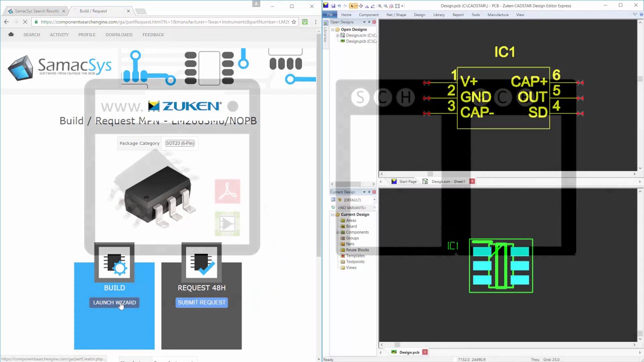
Task: Open the File menu in CADSTAR
Action: coord(330,15)
